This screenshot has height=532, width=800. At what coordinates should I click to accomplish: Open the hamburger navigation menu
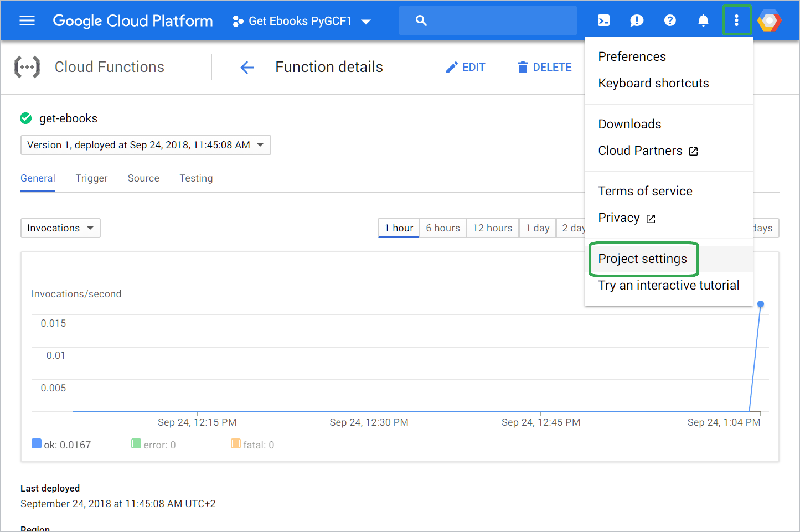point(27,21)
